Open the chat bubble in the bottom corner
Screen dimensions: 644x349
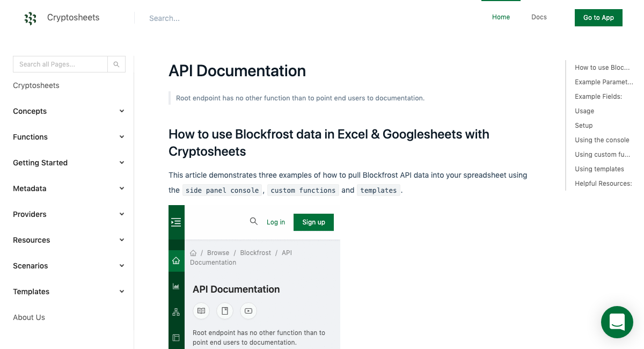617,322
